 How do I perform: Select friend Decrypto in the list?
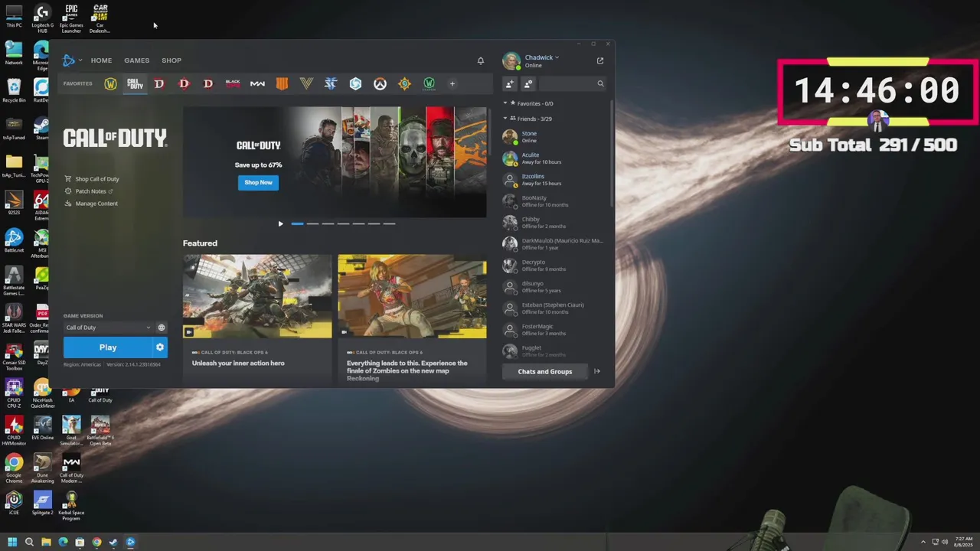(556, 266)
